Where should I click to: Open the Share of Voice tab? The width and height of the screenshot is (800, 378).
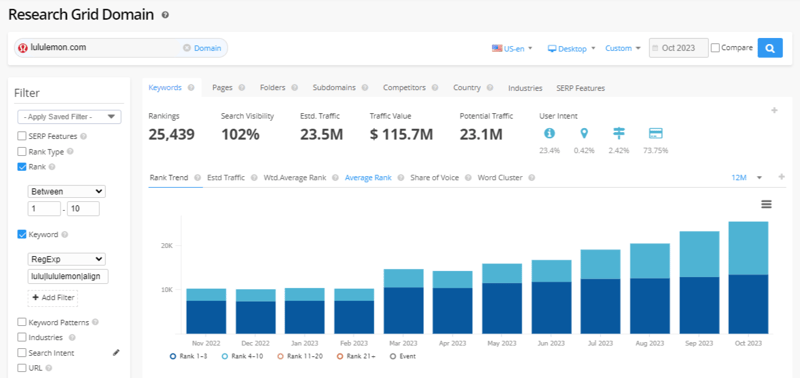pos(434,178)
